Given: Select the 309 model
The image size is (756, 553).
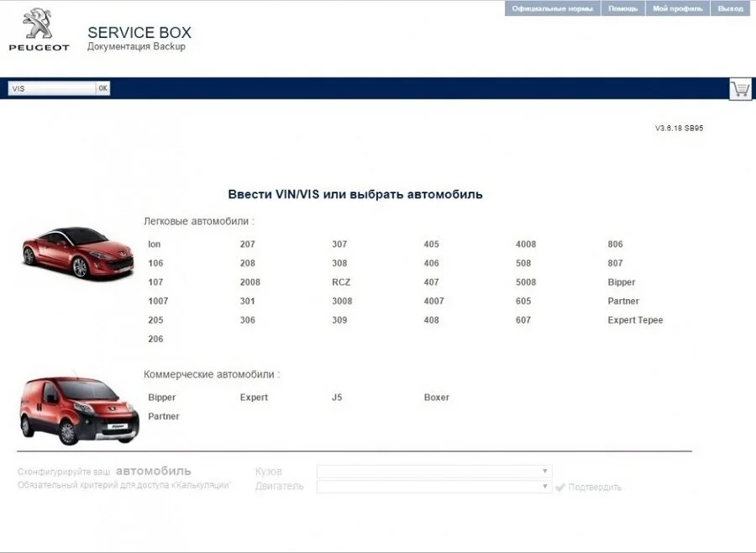Looking at the screenshot, I should (x=339, y=320).
